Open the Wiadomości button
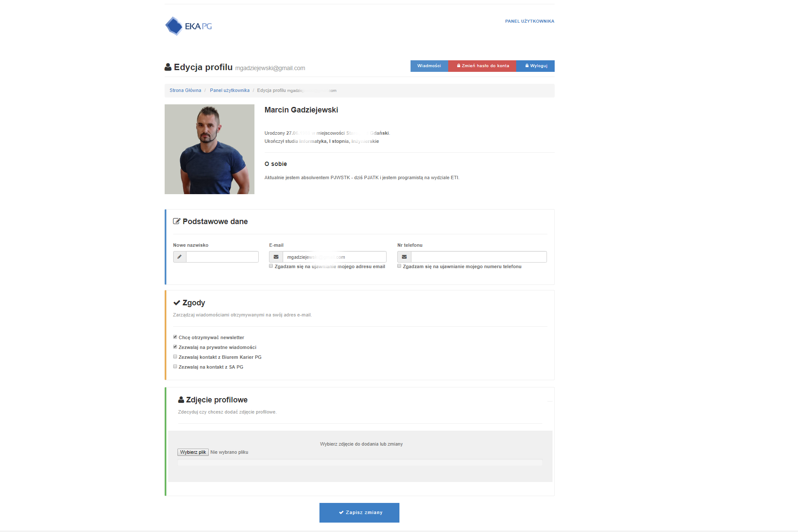This screenshot has width=798, height=532. click(429, 66)
